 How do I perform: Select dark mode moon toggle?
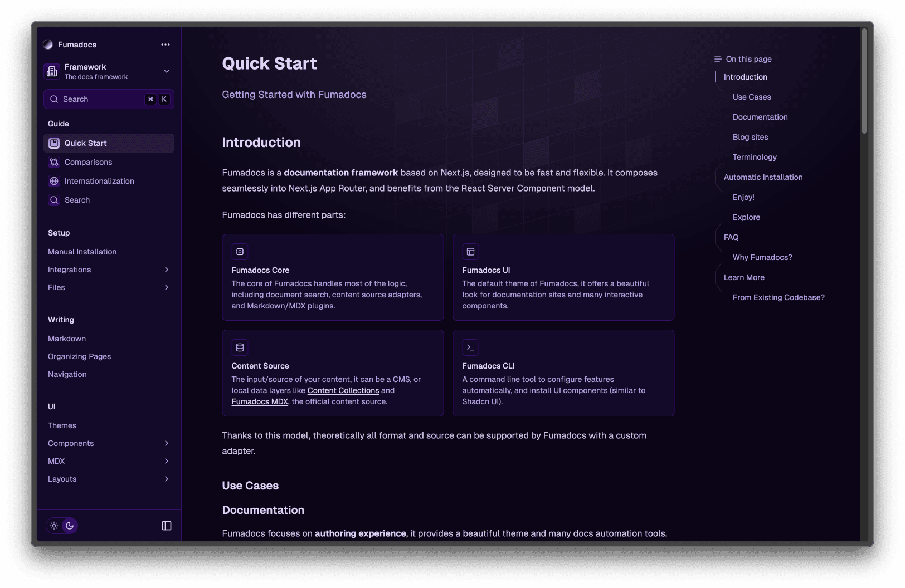click(70, 526)
